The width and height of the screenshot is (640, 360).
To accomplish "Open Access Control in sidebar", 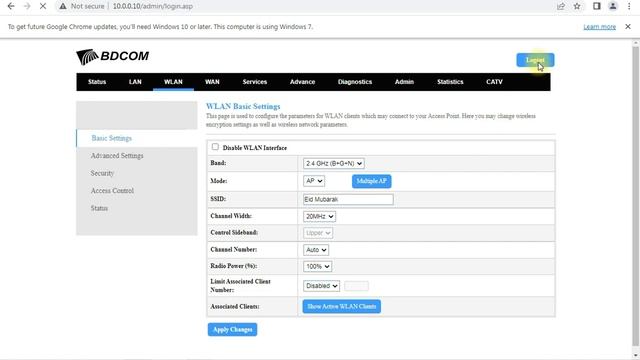I will [112, 191].
